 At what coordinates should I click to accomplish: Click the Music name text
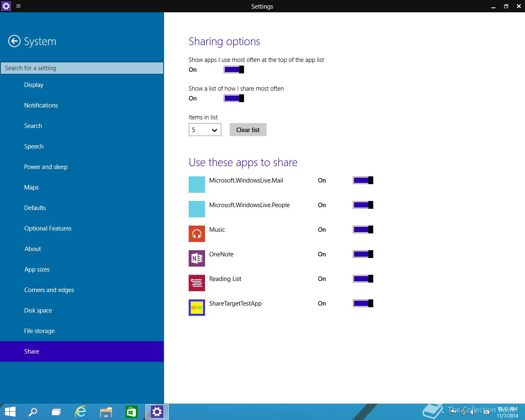point(217,230)
